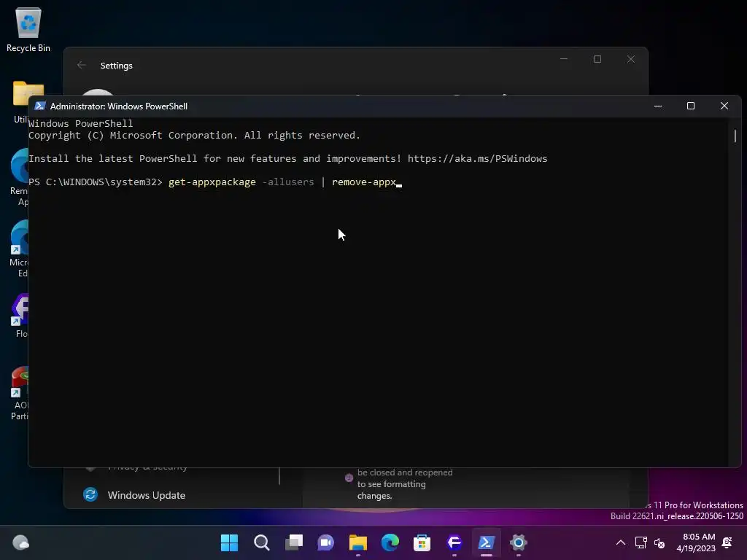Minimize the Settings window
This screenshot has height=560, width=747.
pyautogui.click(x=564, y=59)
